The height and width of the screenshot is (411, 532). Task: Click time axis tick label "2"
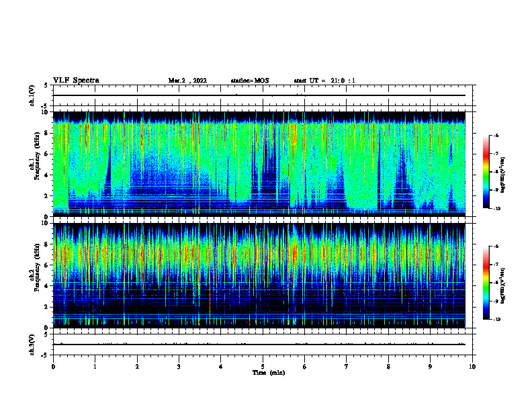coord(137,367)
